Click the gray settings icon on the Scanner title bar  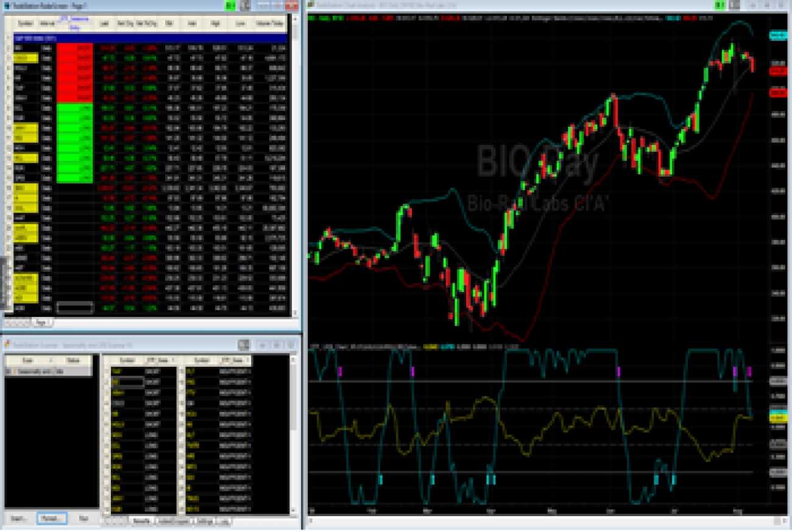(x=244, y=345)
